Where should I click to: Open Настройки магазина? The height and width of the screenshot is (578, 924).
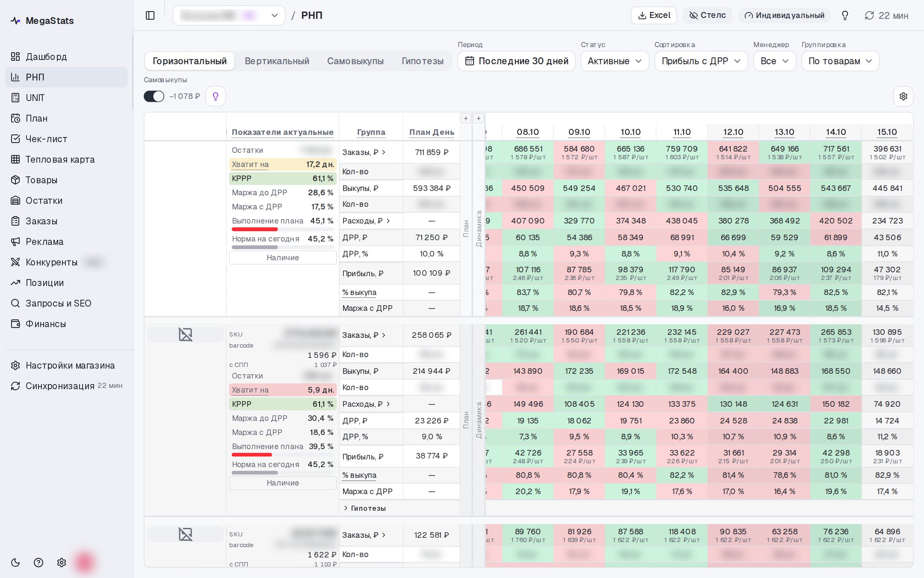tap(66, 365)
